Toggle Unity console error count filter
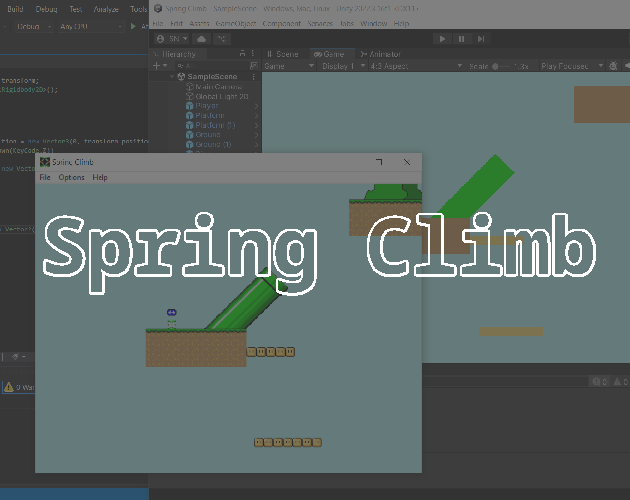630x500 pixels. 599,381
